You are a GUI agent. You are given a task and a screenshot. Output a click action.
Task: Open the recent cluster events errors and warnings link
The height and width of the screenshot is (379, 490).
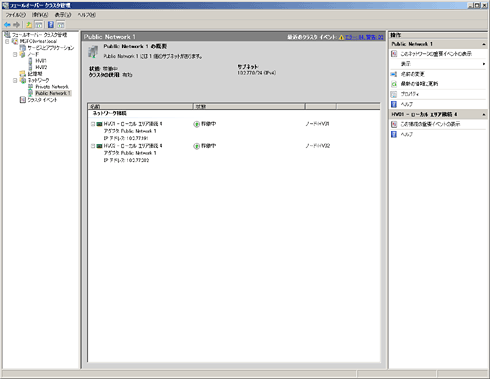pyautogui.click(x=364, y=37)
